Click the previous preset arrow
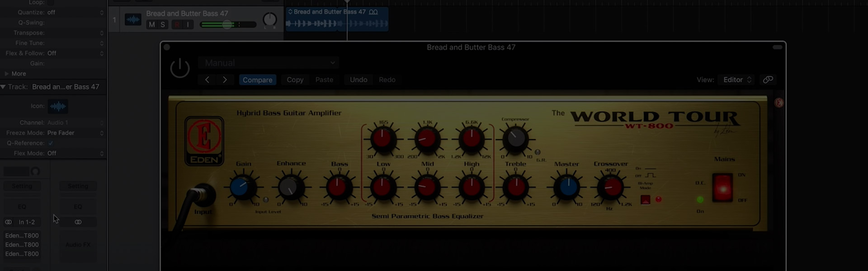 [x=207, y=80]
